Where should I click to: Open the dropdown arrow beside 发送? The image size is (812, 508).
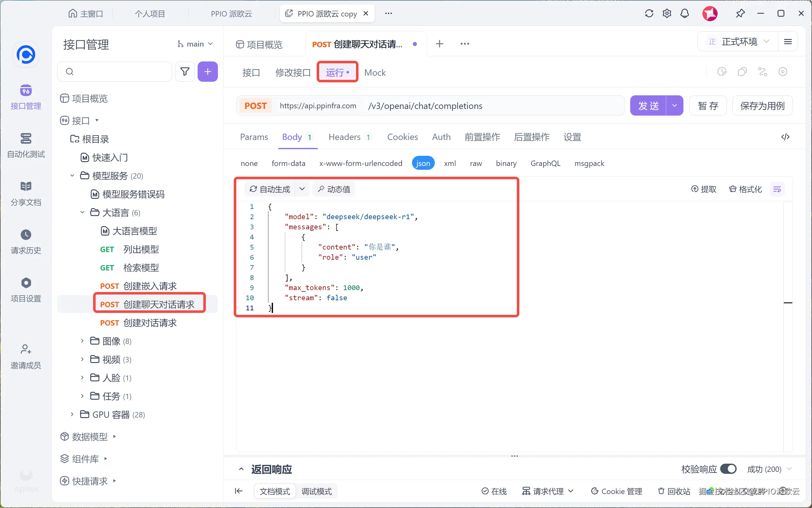tap(674, 106)
